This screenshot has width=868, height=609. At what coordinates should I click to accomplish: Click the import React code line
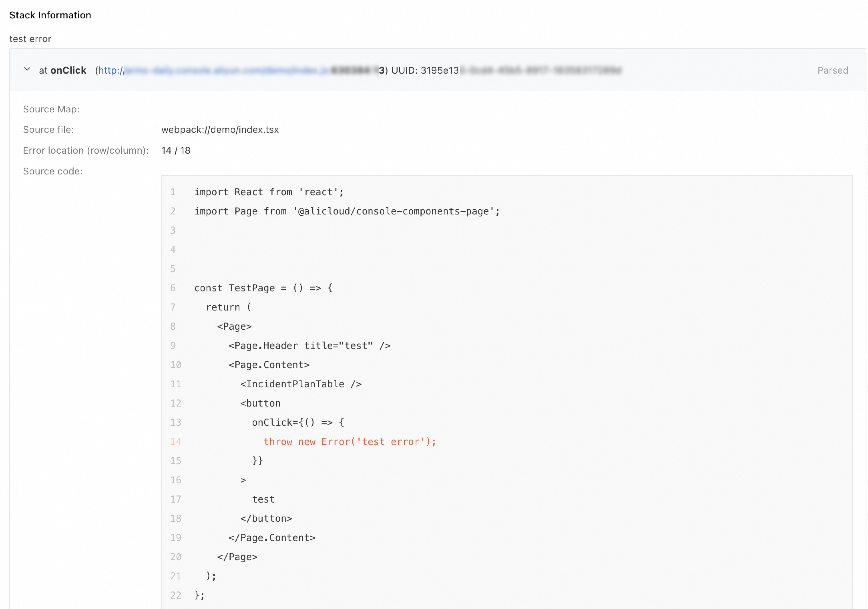coord(269,192)
